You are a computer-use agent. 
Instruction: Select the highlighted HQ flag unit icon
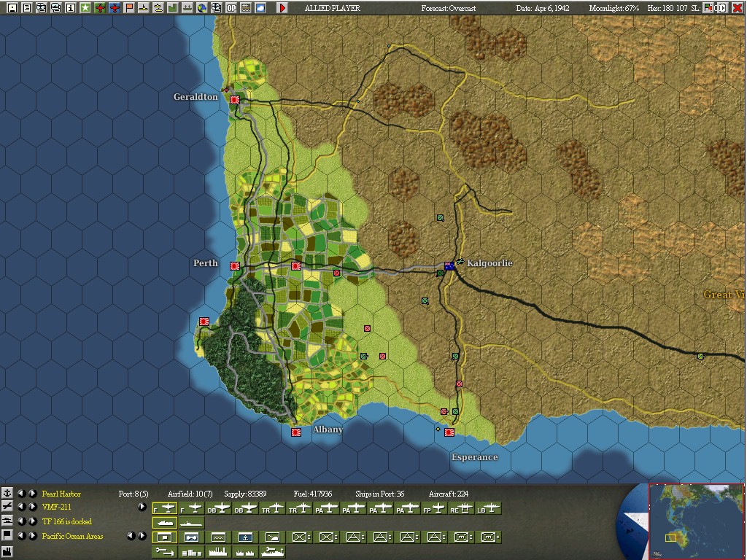click(x=165, y=537)
